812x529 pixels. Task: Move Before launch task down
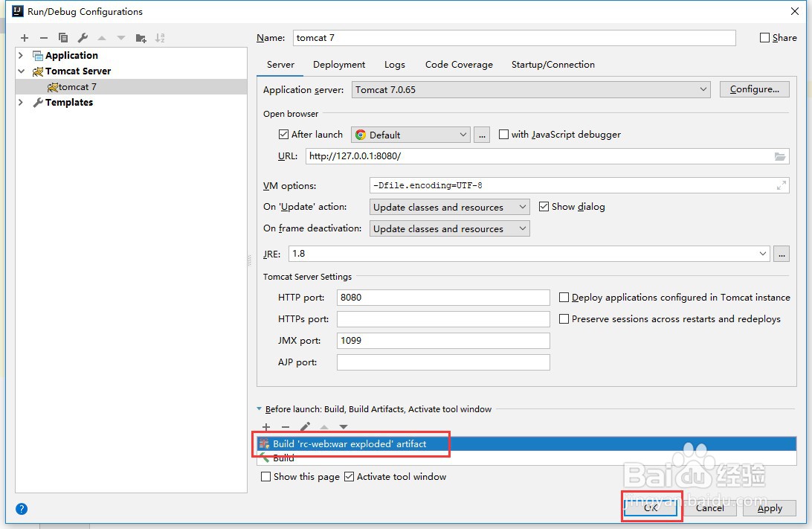[x=344, y=428]
